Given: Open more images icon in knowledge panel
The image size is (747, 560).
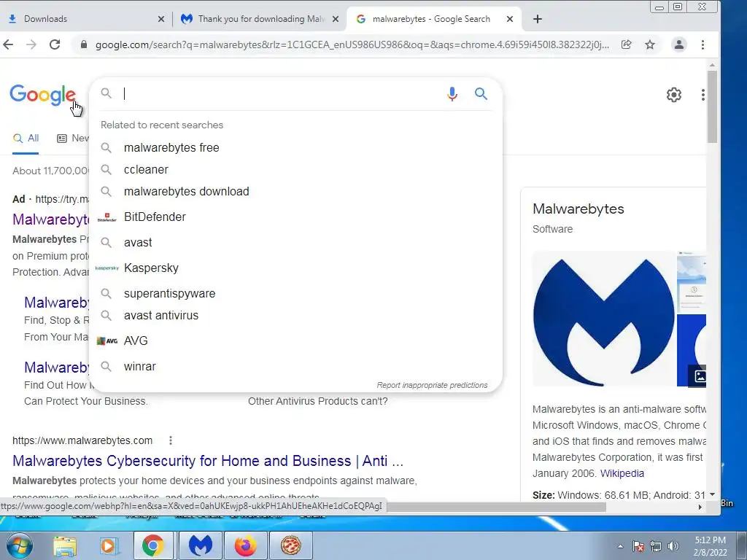Looking at the screenshot, I should click(699, 376).
